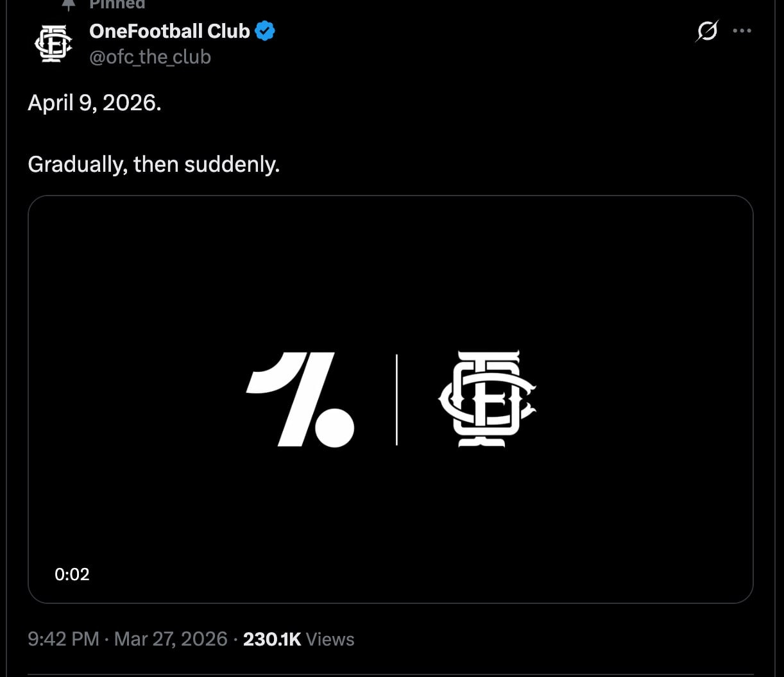Open the OneFootball Club display name link
Screen dimensions: 784x677
point(169,31)
